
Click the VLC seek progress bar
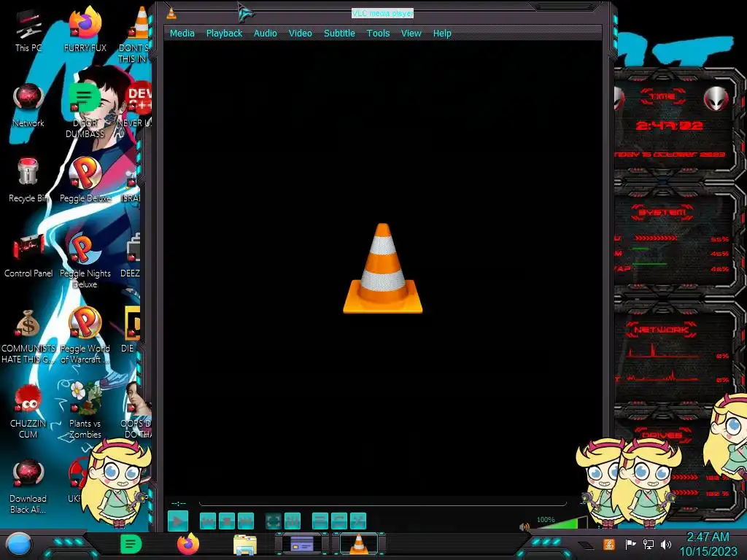tap(383, 503)
